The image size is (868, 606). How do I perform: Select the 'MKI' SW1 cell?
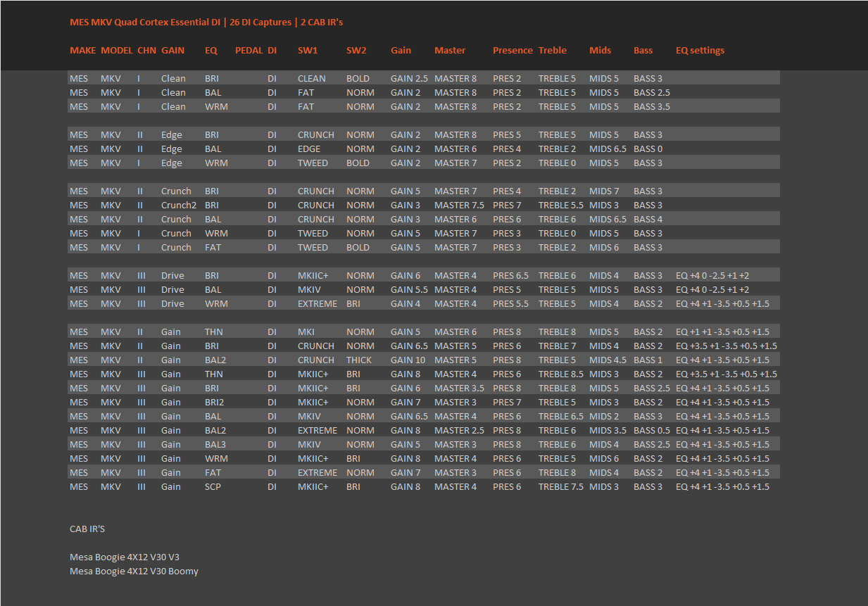click(x=306, y=332)
